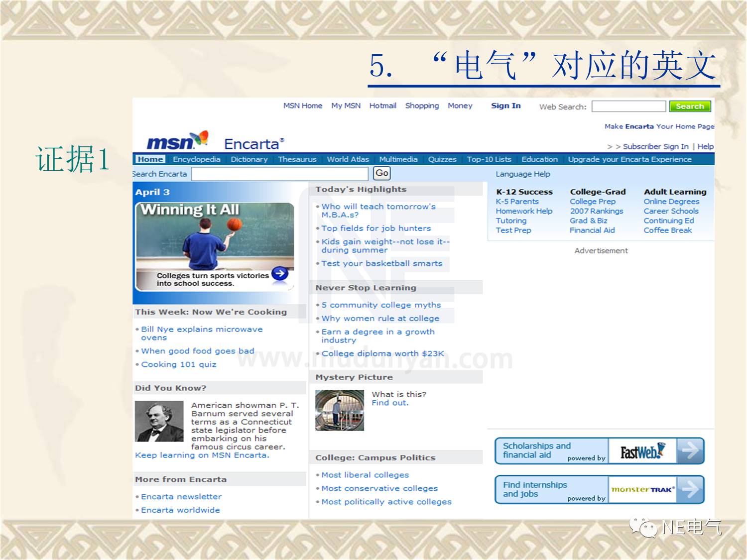Open the Online Degrees link
Viewport: 747px width, 560px height.
click(x=671, y=202)
